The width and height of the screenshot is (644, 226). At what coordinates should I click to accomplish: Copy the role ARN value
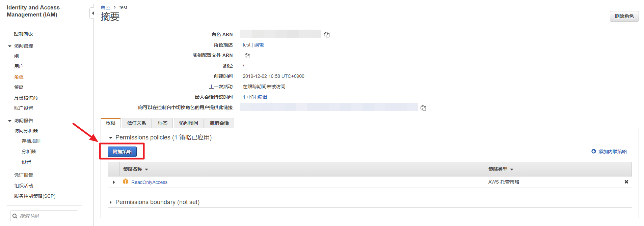point(326,35)
